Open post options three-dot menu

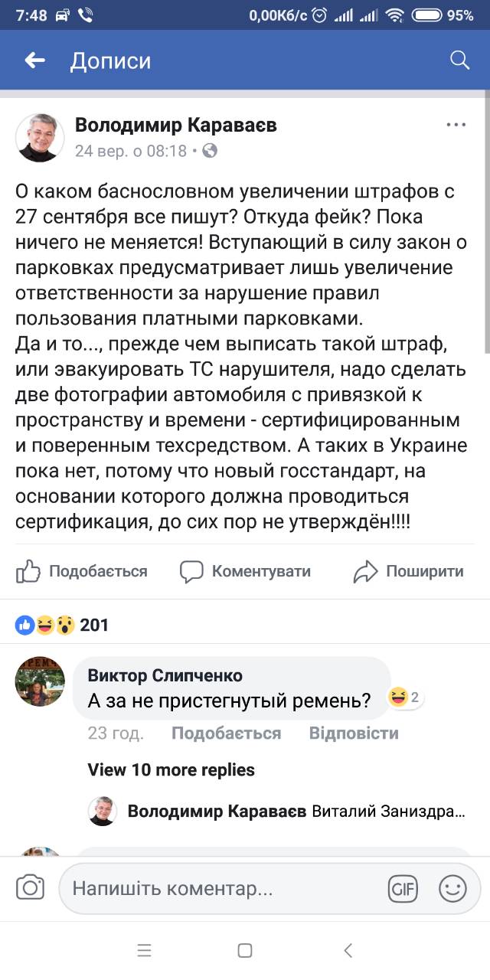click(456, 125)
